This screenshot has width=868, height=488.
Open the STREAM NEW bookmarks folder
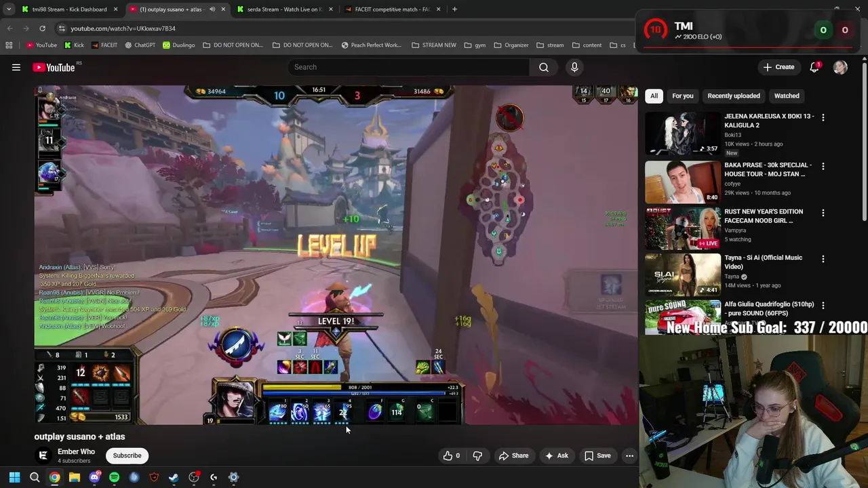pyautogui.click(x=434, y=45)
